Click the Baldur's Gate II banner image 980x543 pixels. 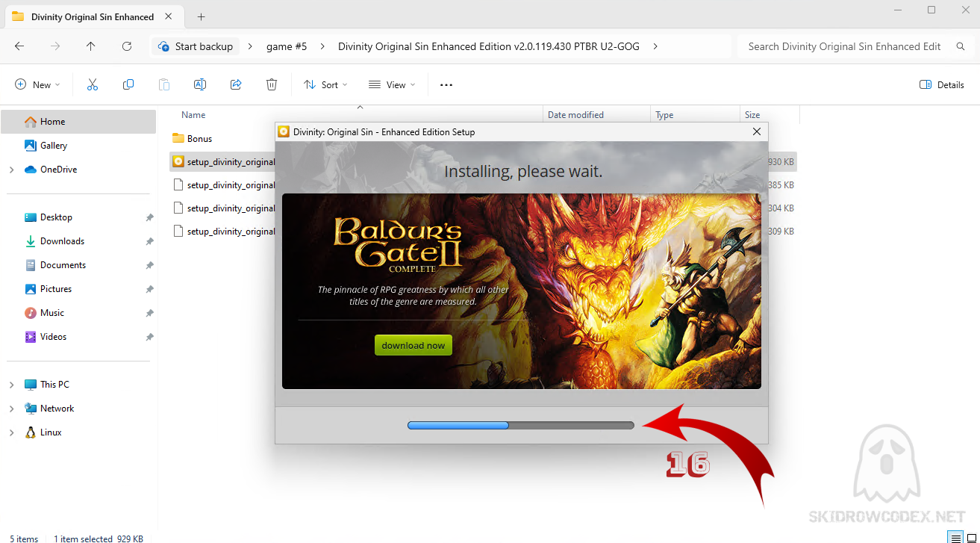point(521,291)
